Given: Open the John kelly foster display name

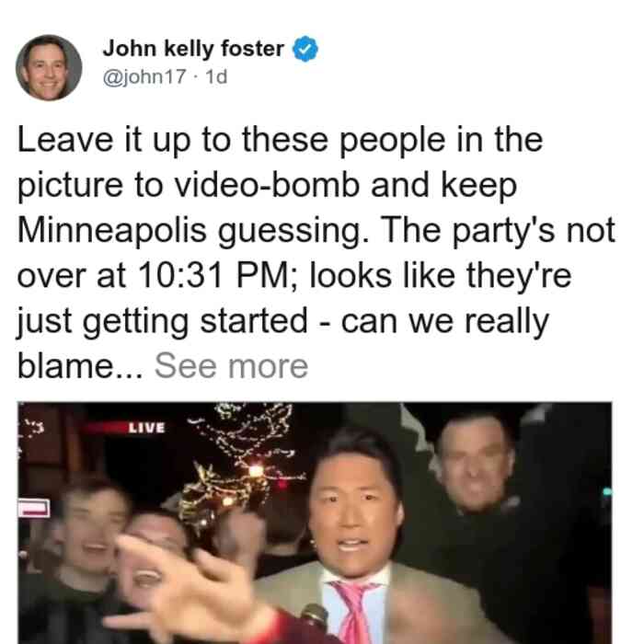Looking at the screenshot, I should click(193, 49).
